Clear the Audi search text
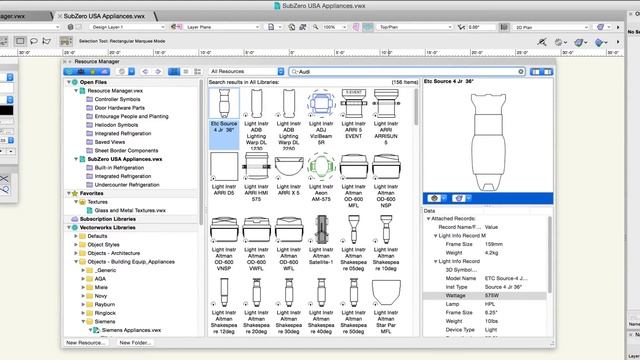Viewport: 640px width, 360px height. pos(520,71)
